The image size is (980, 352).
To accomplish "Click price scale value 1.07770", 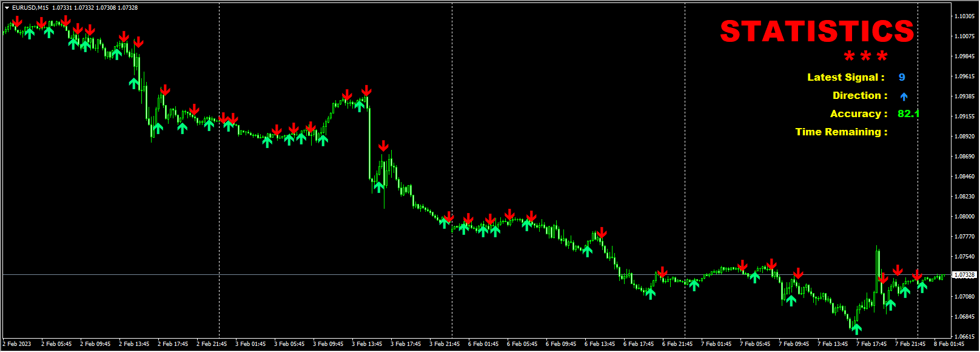I will (x=964, y=237).
